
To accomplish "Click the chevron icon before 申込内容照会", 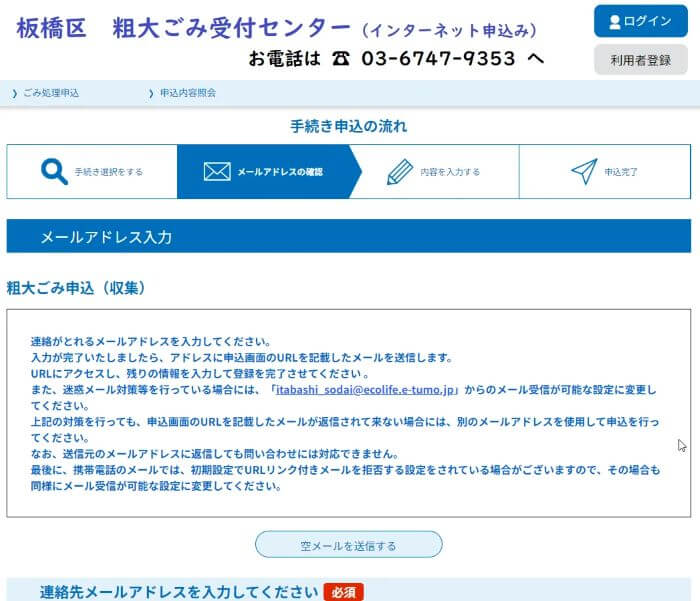I will click(x=151, y=93).
